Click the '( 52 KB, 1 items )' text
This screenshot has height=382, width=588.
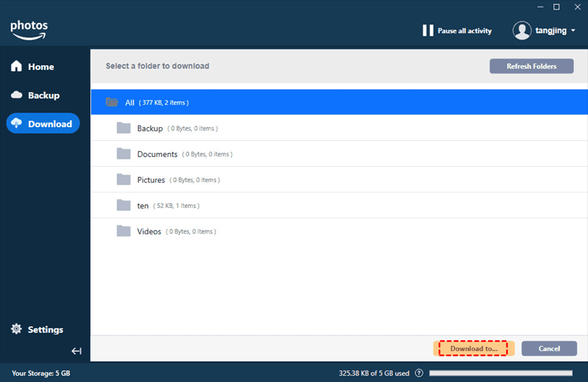tap(176, 206)
